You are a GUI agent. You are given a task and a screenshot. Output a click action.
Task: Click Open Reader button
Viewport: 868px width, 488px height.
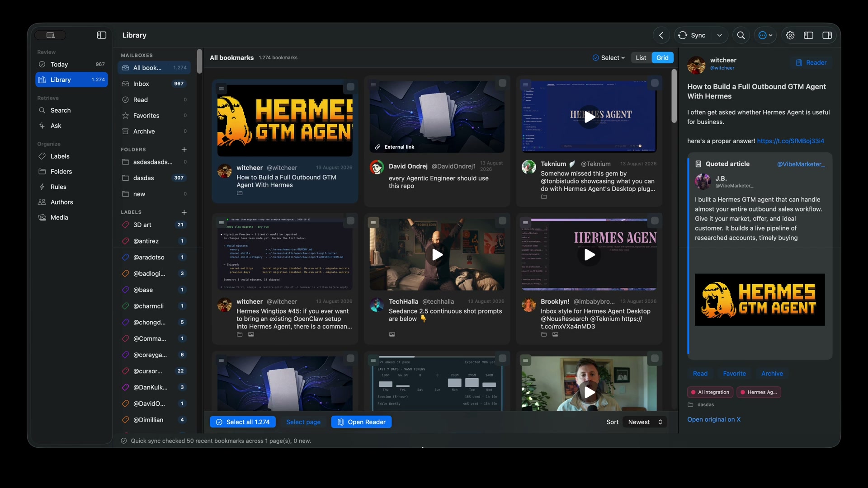pos(361,422)
